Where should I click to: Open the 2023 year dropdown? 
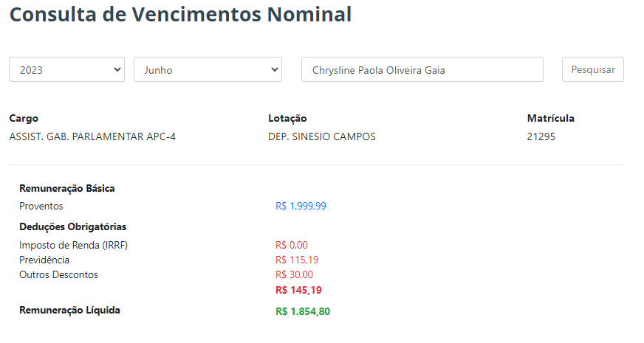[66, 69]
